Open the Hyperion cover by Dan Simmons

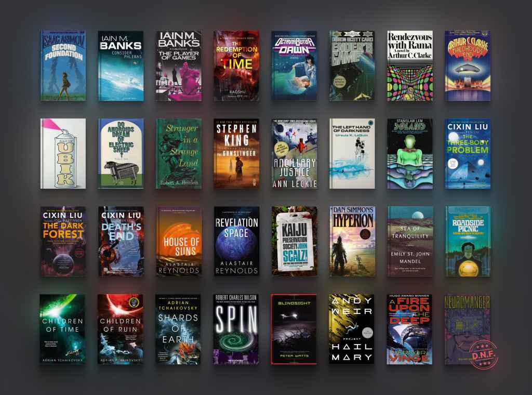coord(351,242)
